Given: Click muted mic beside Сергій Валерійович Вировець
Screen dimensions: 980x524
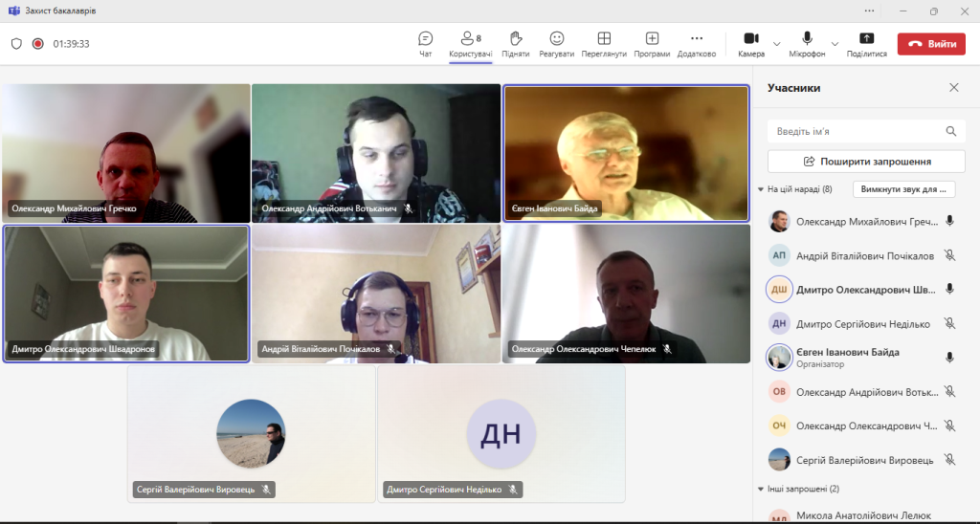Looking at the screenshot, I should click(x=950, y=459).
